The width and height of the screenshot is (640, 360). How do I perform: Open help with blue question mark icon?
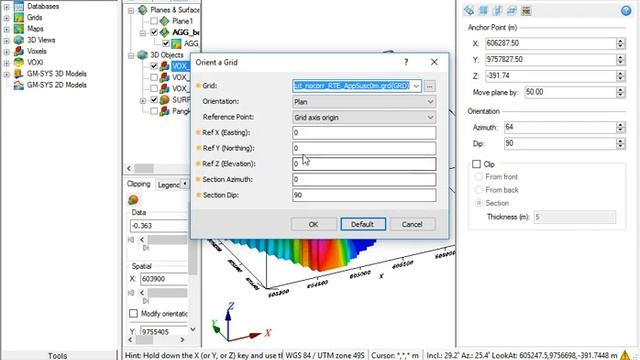click(x=626, y=11)
